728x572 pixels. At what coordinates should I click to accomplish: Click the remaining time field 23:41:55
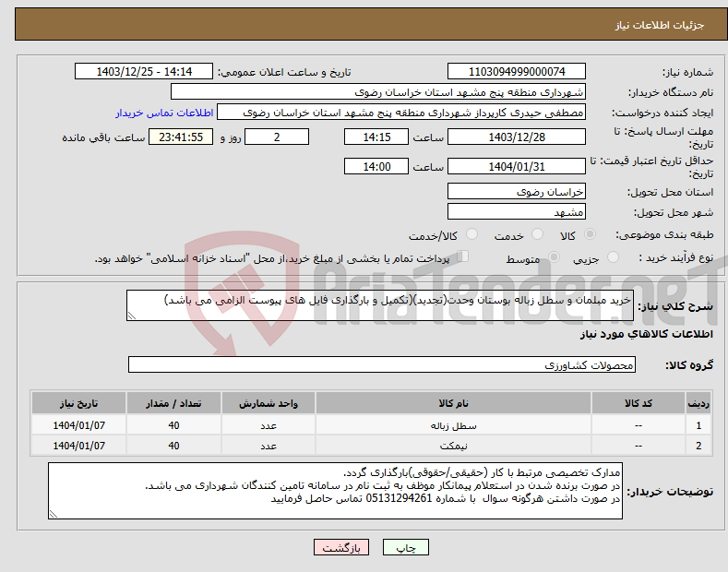click(x=181, y=137)
